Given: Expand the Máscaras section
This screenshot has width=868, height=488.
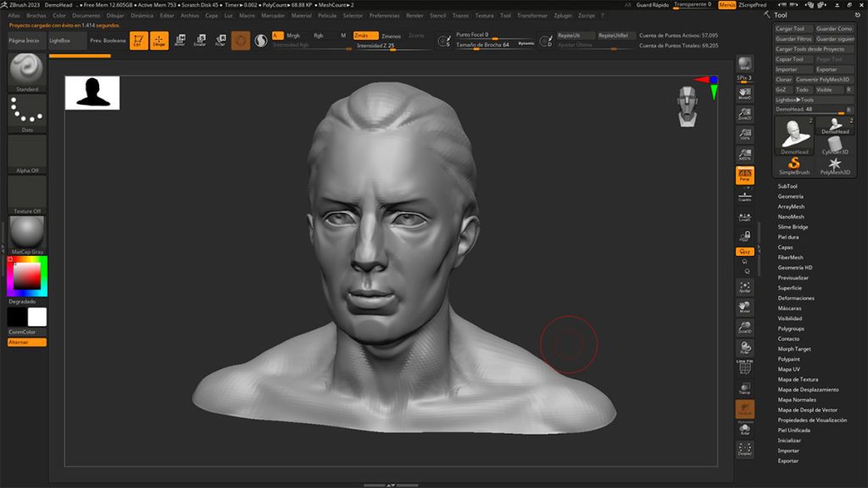Looking at the screenshot, I should pyautogui.click(x=789, y=308).
